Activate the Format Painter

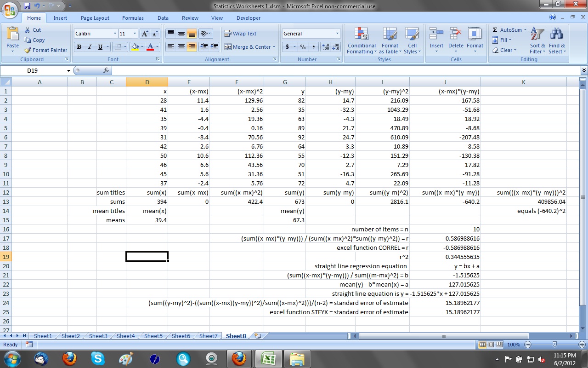[x=45, y=50]
